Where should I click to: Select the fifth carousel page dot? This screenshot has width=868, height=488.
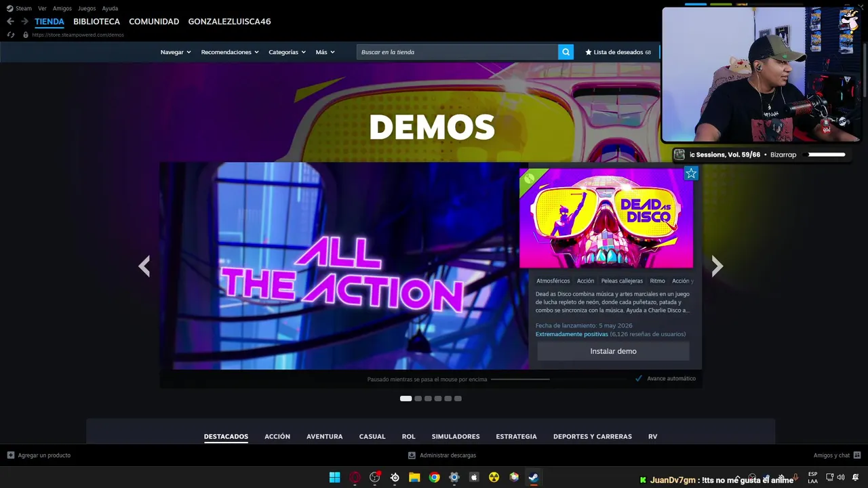pos(448,399)
